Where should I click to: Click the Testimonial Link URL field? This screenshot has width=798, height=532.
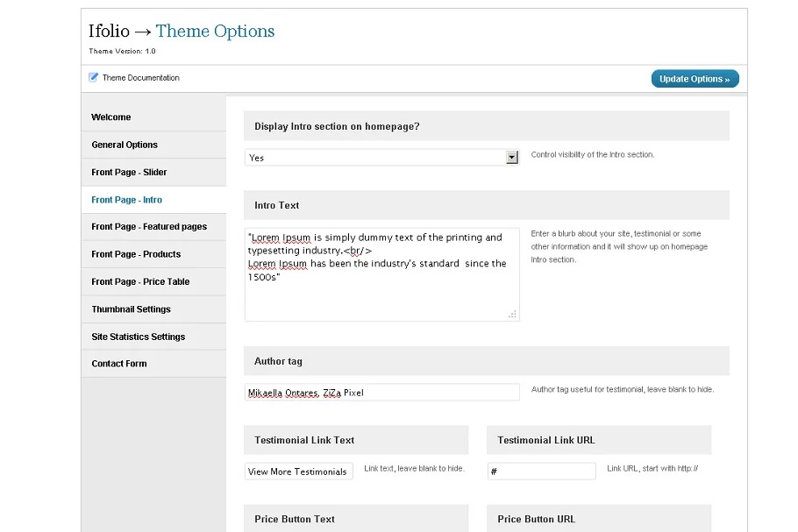point(541,472)
